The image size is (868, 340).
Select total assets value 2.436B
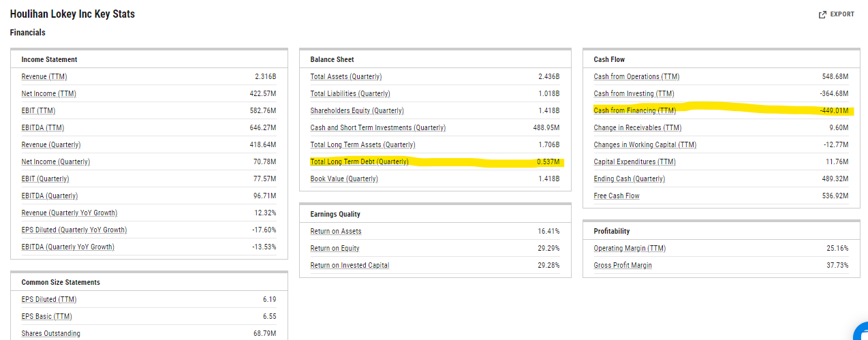click(x=549, y=76)
